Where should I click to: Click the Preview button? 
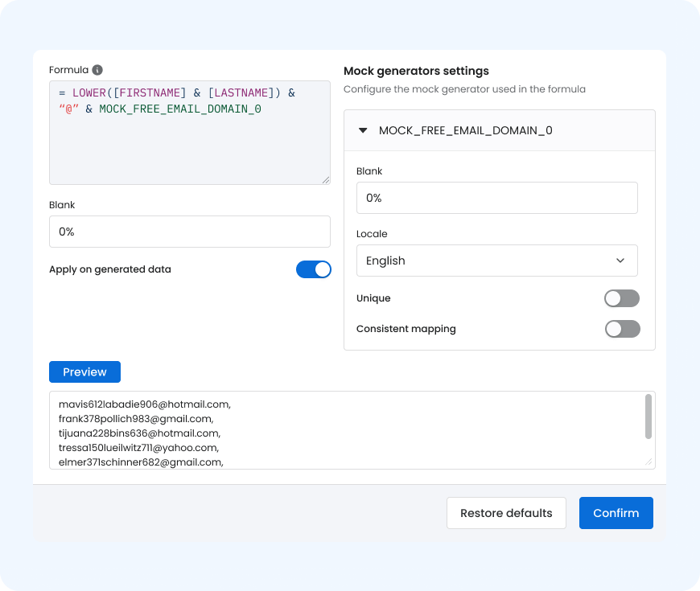[84, 372]
